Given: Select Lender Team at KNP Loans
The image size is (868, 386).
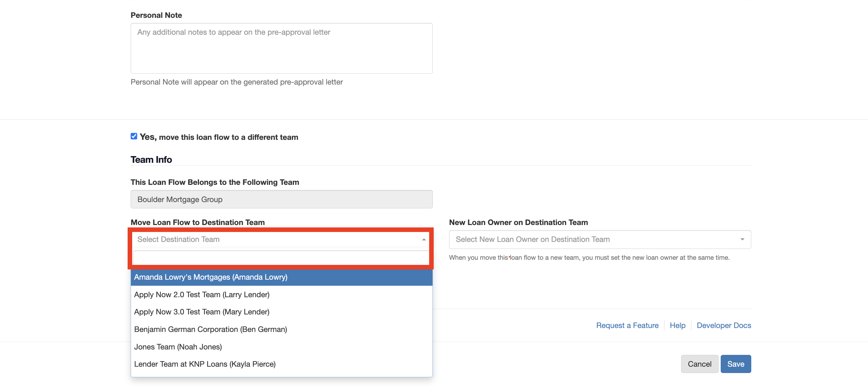Looking at the screenshot, I should click(x=204, y=364).
